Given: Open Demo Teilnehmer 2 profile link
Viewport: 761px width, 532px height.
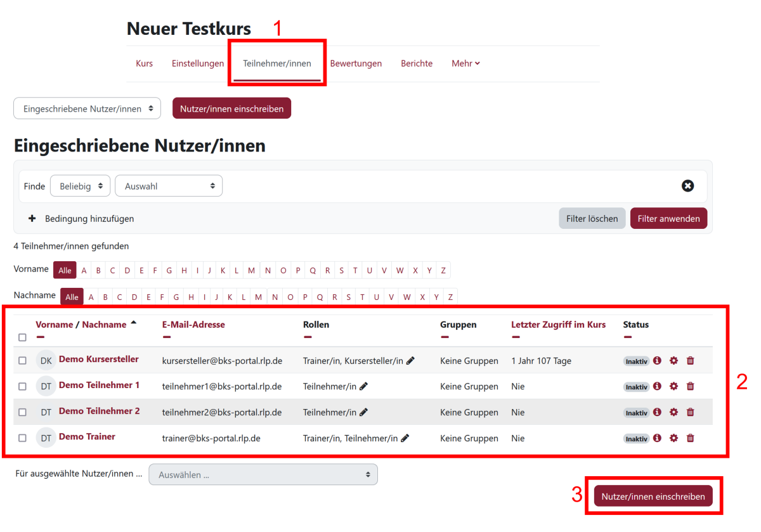Looking at the screenshot, I should (99, 411).
